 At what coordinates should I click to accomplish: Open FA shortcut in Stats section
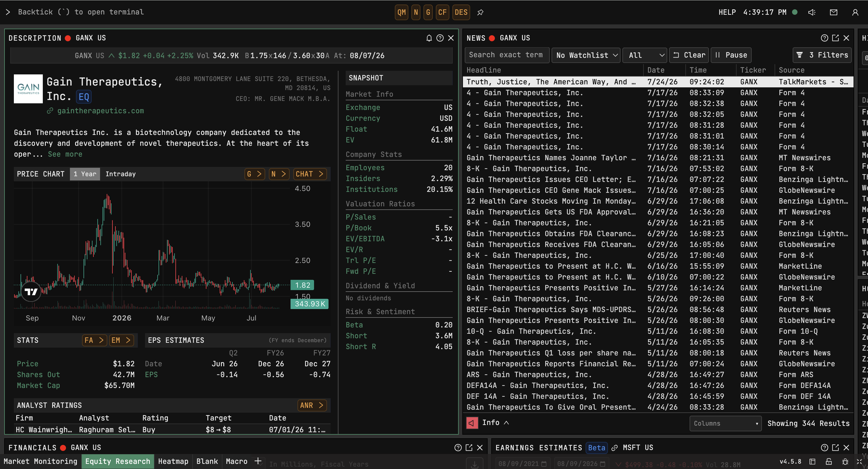click(94, 340)
